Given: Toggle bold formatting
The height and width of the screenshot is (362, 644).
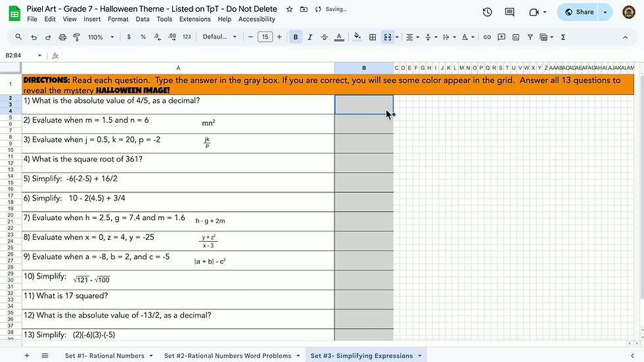Looking at the screenshot, I should pos(295,37).
